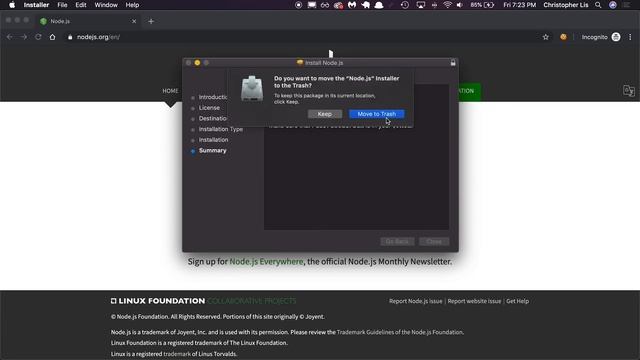Click the trademark link about Linus Torvalds
The height and width of the screenshot is (360, 640).
(177, 354)
